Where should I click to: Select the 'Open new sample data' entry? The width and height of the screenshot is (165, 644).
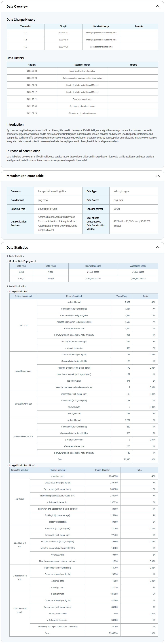pos(82,99)
